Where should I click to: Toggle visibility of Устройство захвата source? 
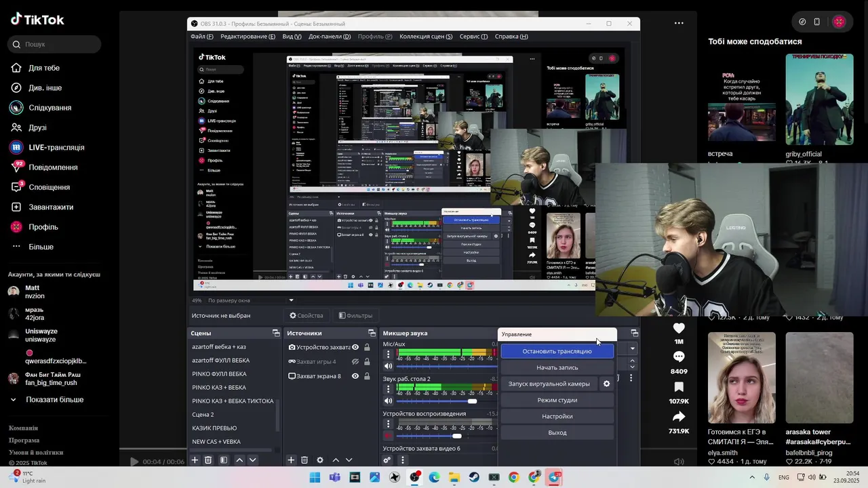[x=355, y=347]
